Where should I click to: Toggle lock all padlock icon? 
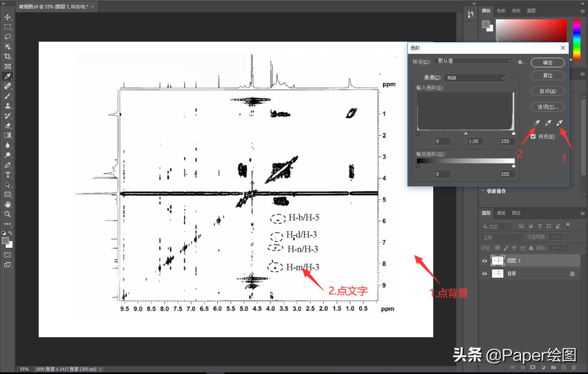coord(531,248)
